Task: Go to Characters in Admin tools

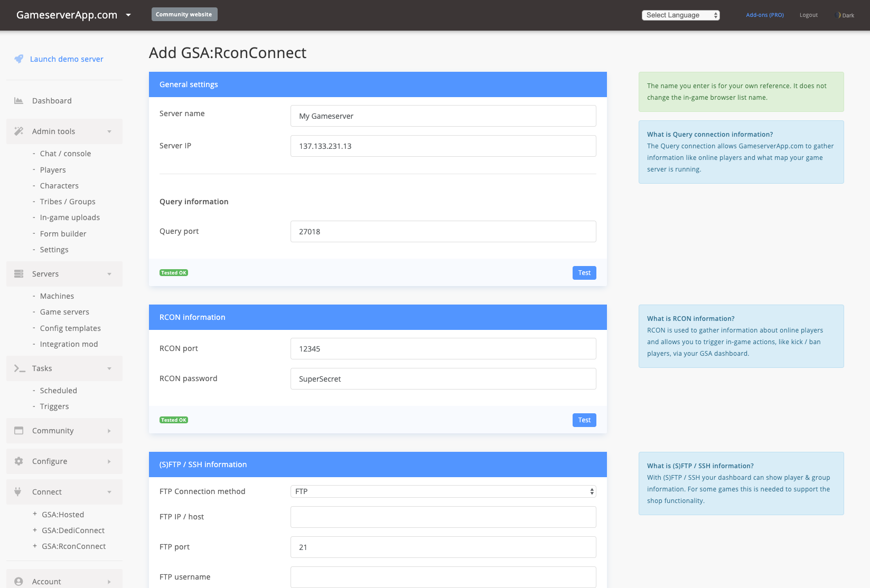Action: [x=59, y=186]
